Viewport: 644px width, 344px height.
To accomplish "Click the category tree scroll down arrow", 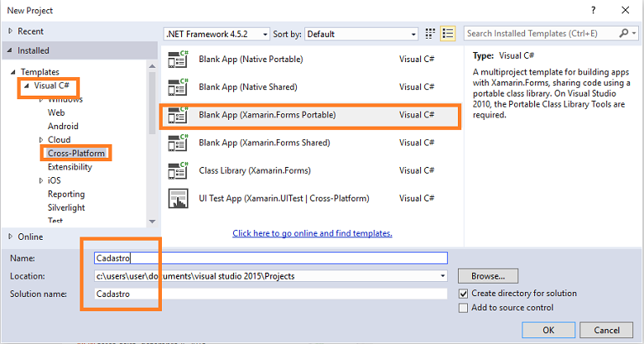I will pos(153,222).
